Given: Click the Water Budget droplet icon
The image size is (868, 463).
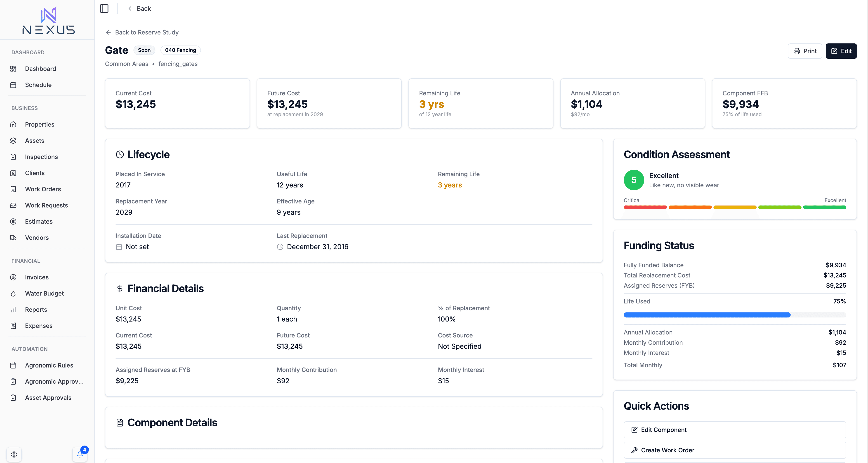Looking at the screenshot, I should click(13, 293).
